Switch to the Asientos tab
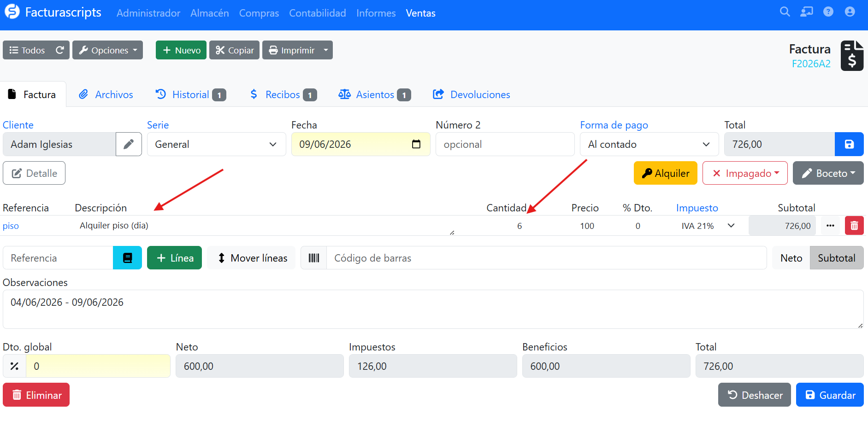This screenshot has height=426, width=868. (374, 94)
